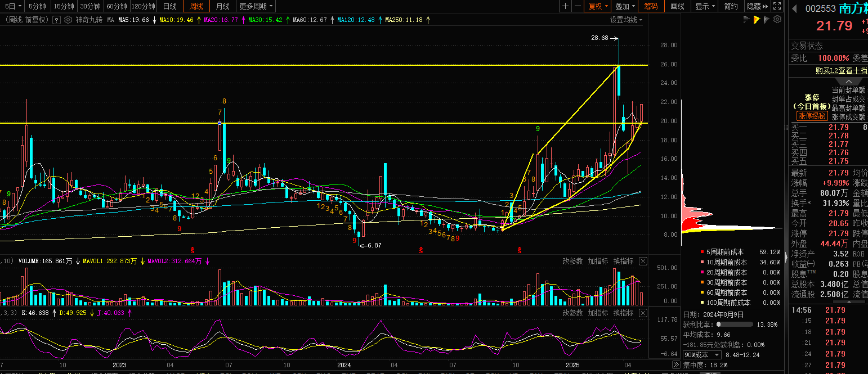Image resolution: width=868 pixels, height=374 pixels.
Task: Click 换指标 in the VOLUME panel
Action: 623,262
